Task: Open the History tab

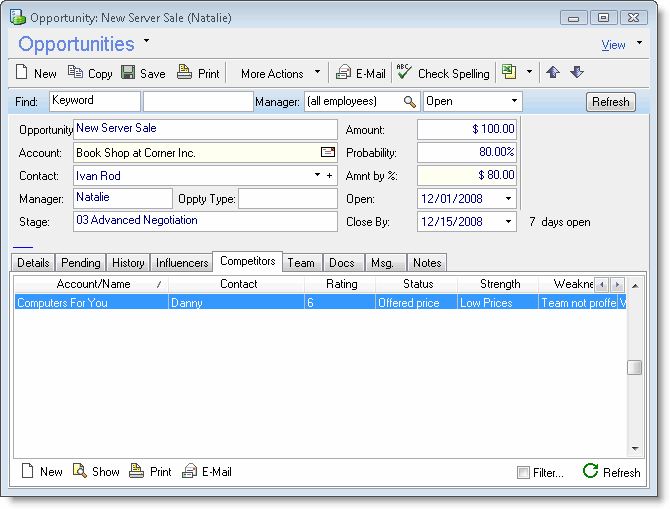Action: pos(128,263)
